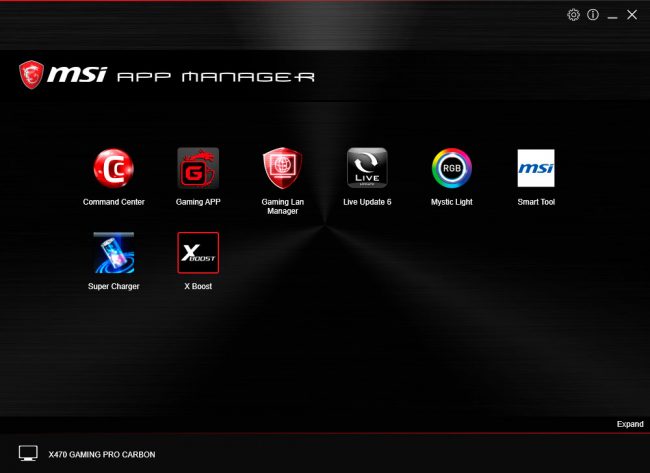Close the App Manager window
The height and width of the screenshot is (473, 650).
(x=632, y=15)
